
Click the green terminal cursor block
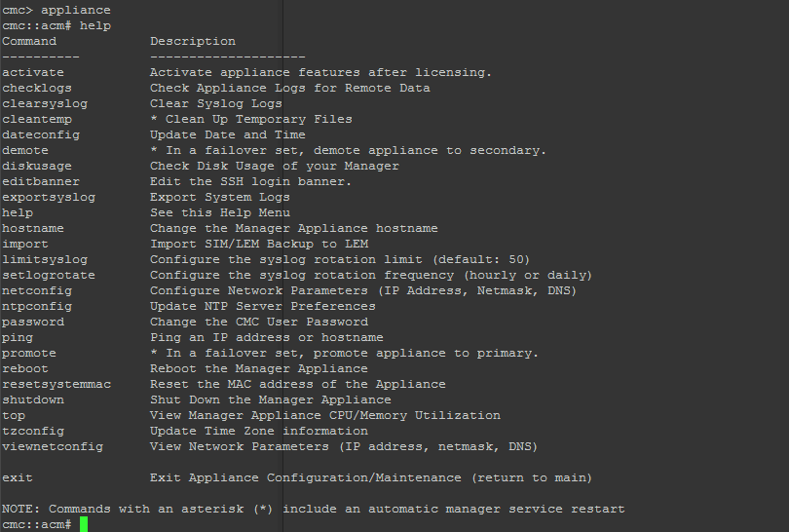click(84, 524)
